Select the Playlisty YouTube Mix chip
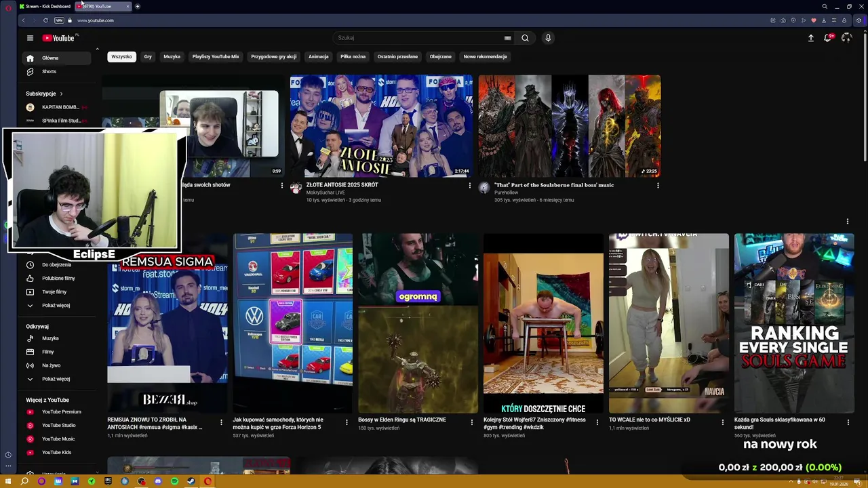The height and width of the screenshot is (488, 868). click(216, 56)
